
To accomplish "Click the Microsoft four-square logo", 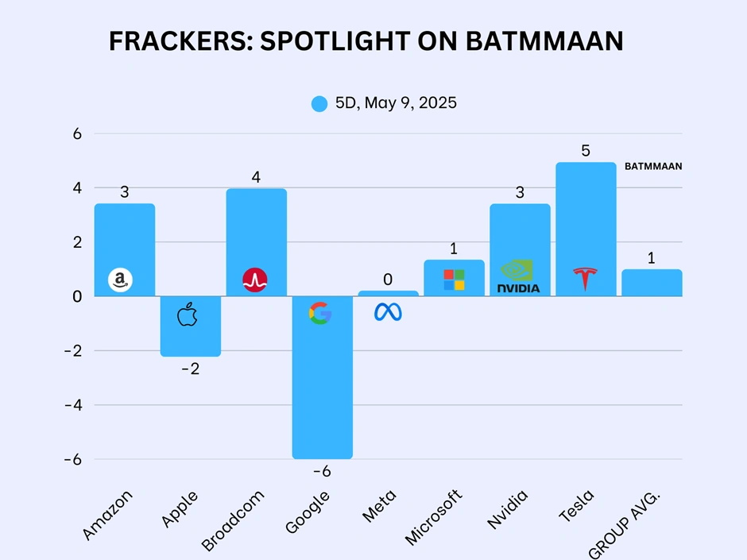I will click(x=454, y=280).
